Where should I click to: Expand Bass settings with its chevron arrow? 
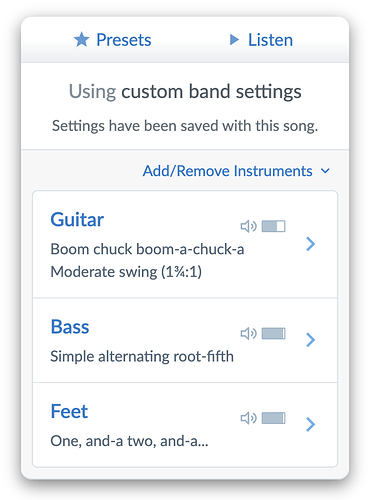point(310,340)
